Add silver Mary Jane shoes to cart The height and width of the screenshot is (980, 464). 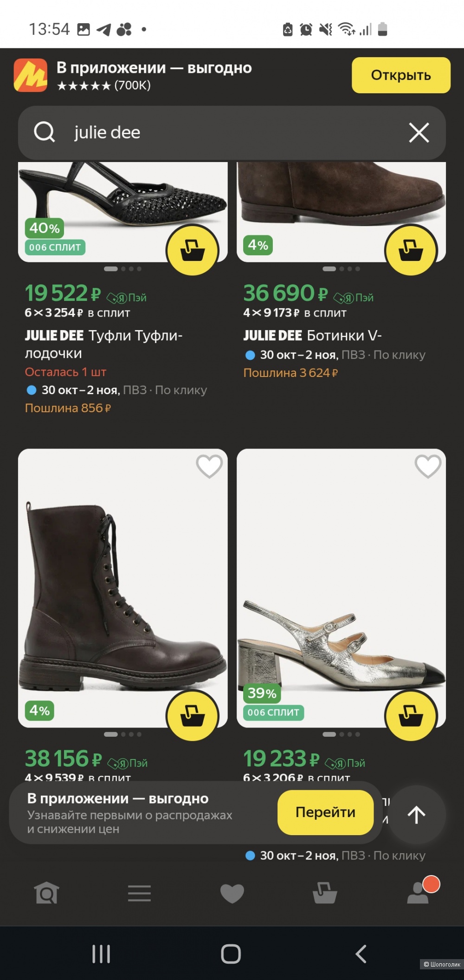411,715
